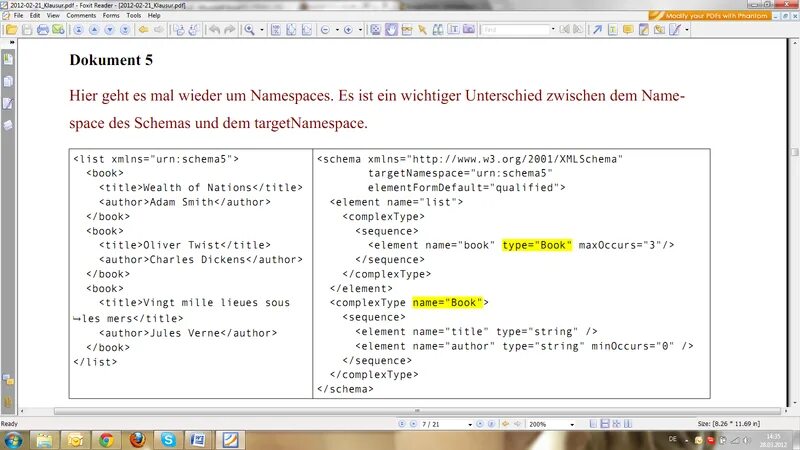Open the page number dropdown showing 7 / 21
800x450 pixels.
pyautogui.click(x=470, y=424)
